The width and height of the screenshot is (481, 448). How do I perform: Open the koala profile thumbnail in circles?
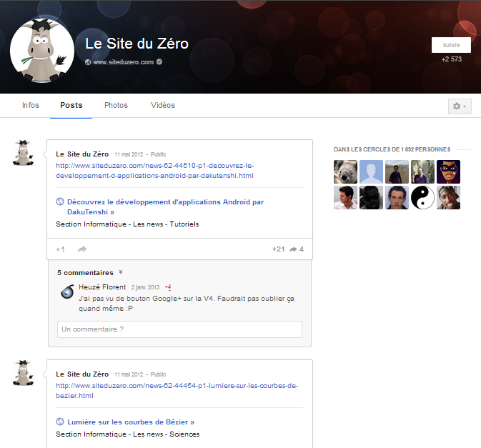point(345,171)
